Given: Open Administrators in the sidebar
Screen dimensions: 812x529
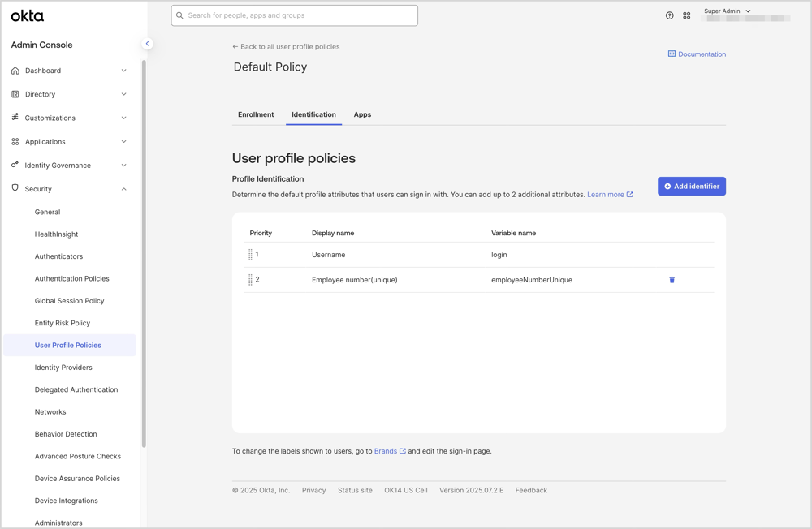Looking at the screenshot, I should click(58, 523).
